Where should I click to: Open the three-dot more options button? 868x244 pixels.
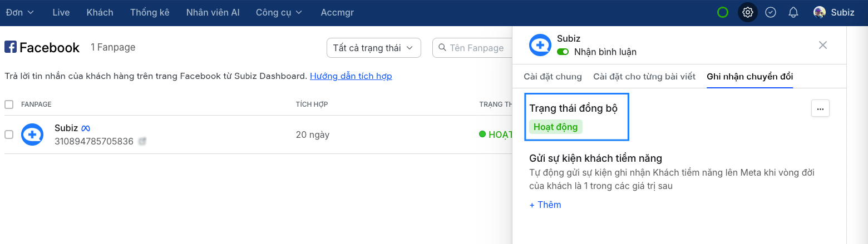pyautogui.click(x=820, y=109)
